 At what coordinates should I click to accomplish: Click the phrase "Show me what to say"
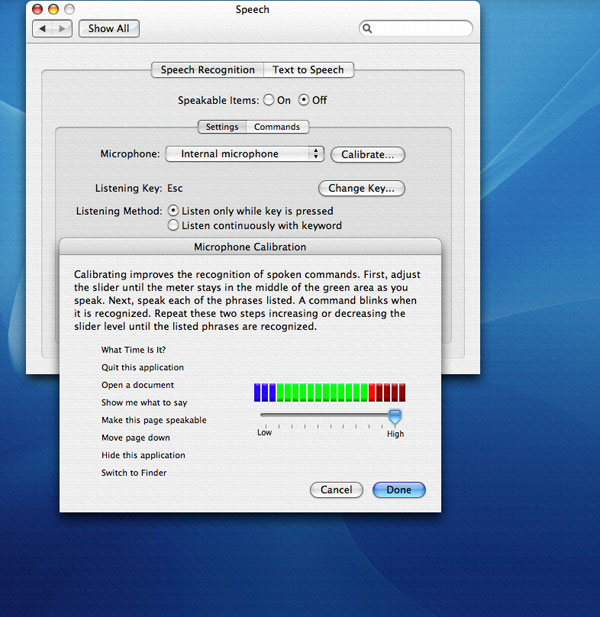tap(144, 403)
